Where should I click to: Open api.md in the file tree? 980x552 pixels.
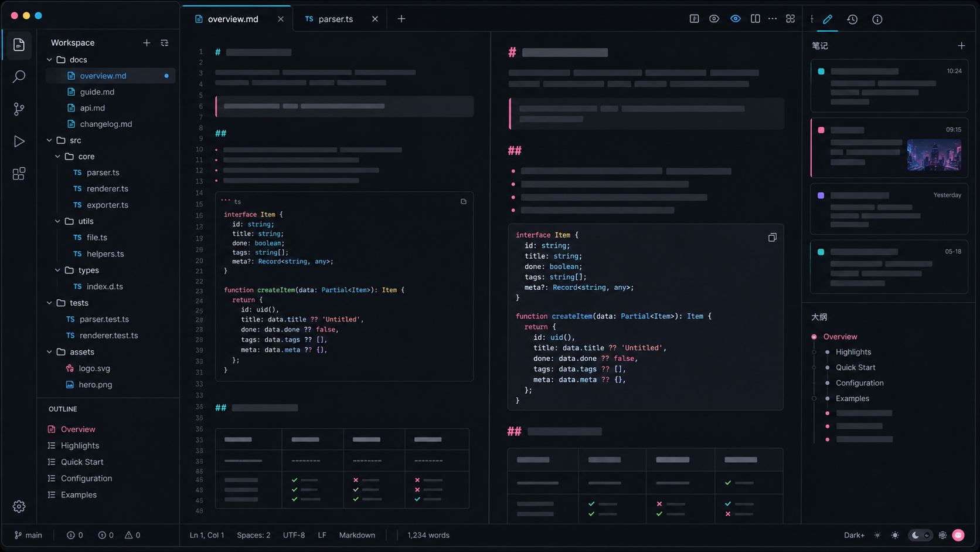(93, 108)
